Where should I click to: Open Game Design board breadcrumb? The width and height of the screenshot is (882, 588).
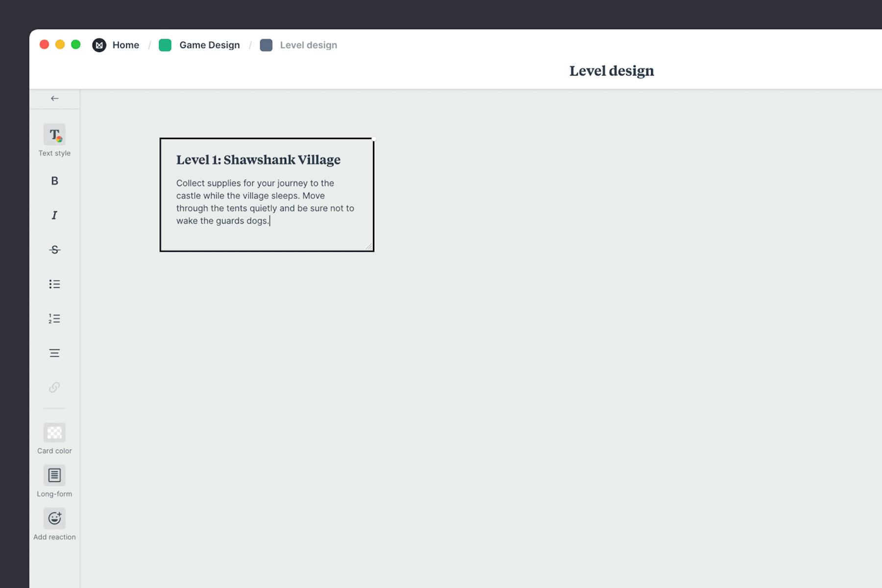coord(209,45)
